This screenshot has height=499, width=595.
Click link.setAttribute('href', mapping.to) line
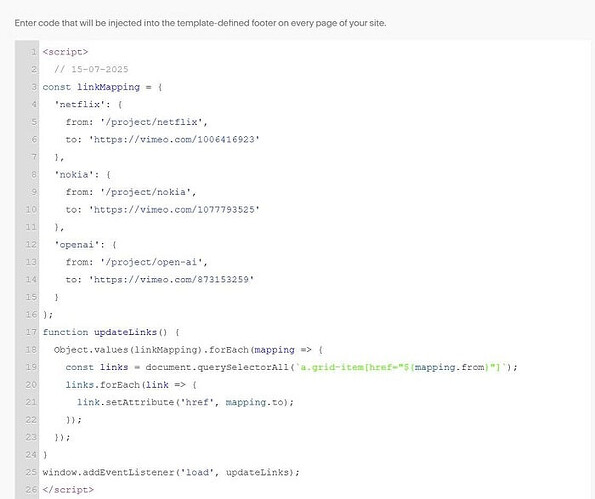(x=185, y=403)
